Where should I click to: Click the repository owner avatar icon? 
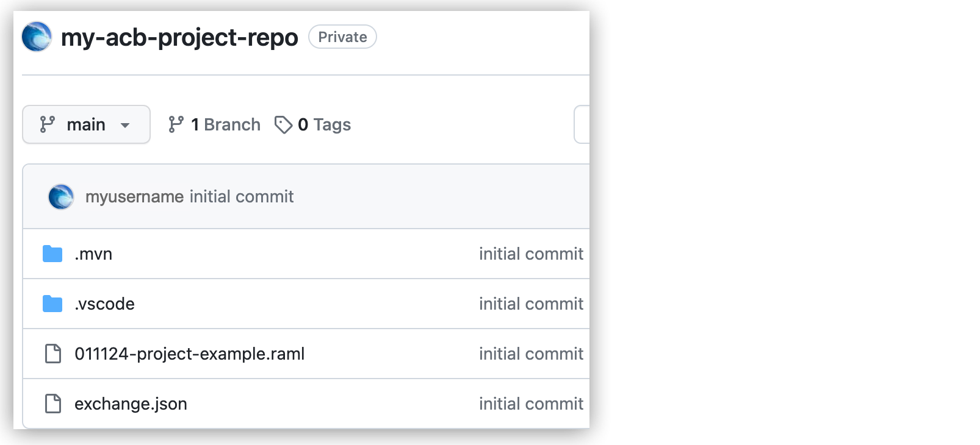pos(36,37)
